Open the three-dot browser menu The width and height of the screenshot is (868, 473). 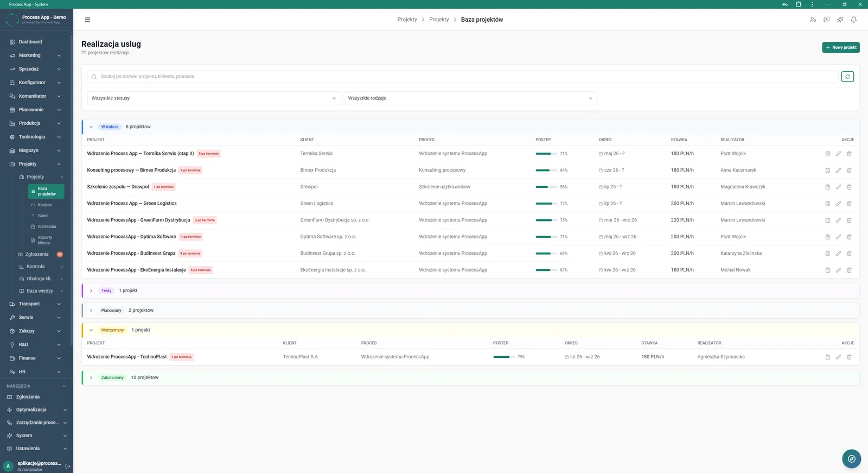812,4
